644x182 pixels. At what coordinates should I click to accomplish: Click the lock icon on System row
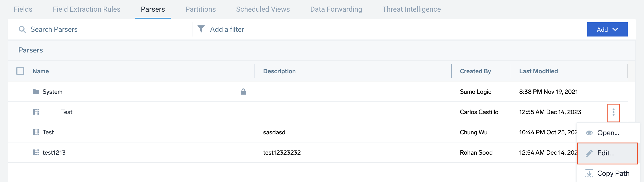[243, 92]
